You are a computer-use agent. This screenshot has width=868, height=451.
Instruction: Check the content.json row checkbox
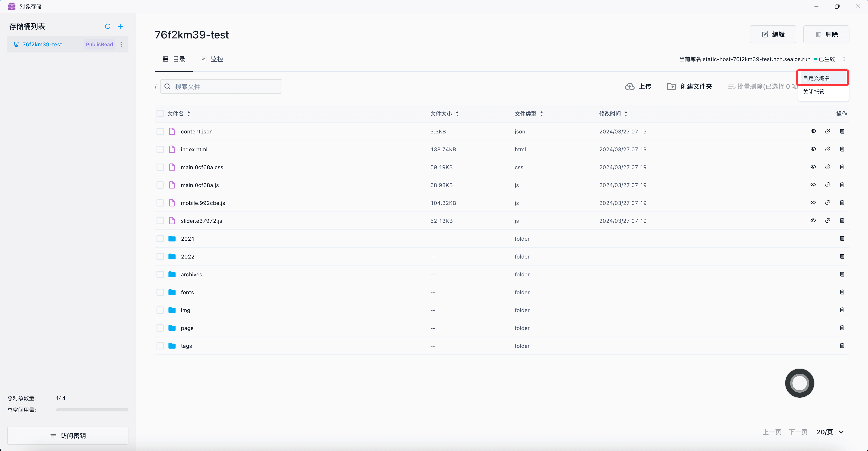click(160, 131)
